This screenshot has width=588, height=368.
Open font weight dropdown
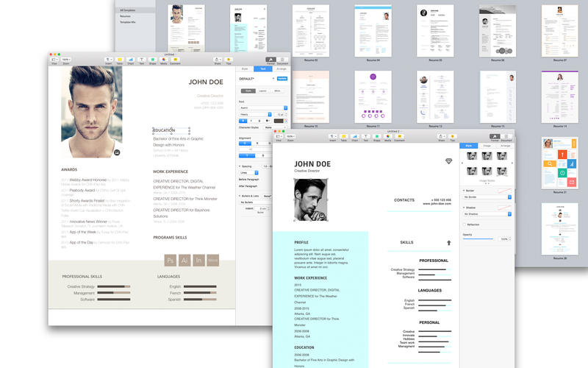click(255, 114)
